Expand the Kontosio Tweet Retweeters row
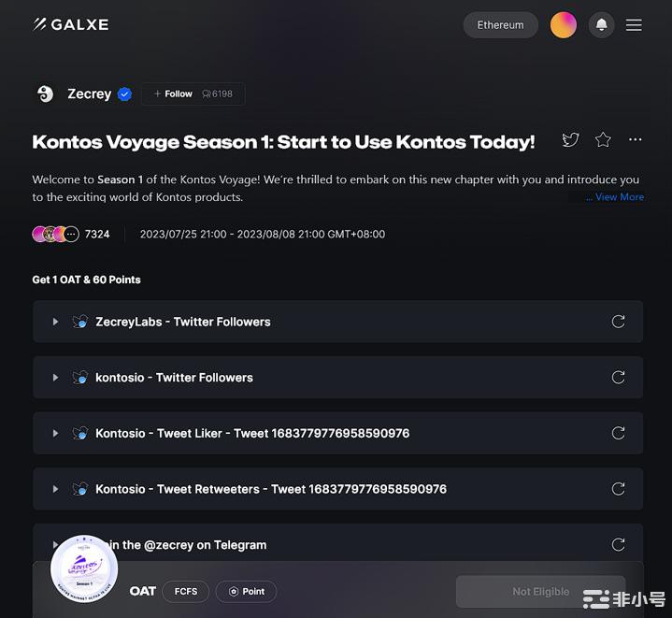Image resolution: width=672 pixels, height=618 pixels. pyautogui.click(x=337, y=489)
